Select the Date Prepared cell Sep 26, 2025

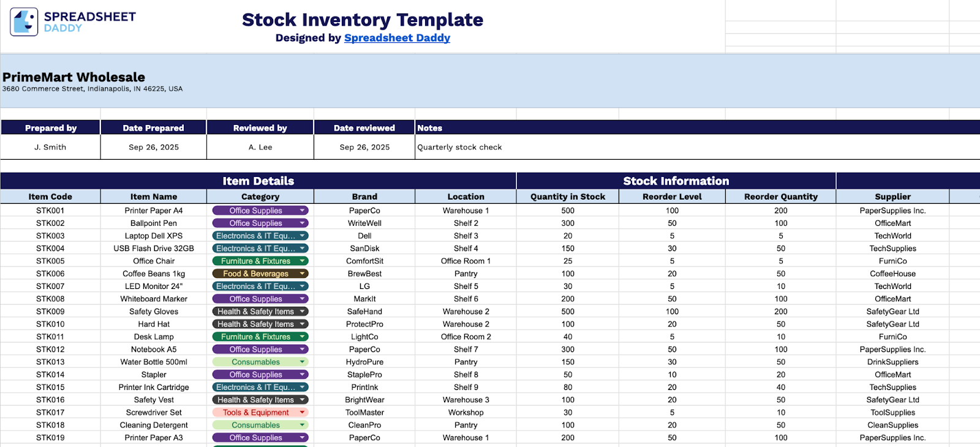(153, 147)
